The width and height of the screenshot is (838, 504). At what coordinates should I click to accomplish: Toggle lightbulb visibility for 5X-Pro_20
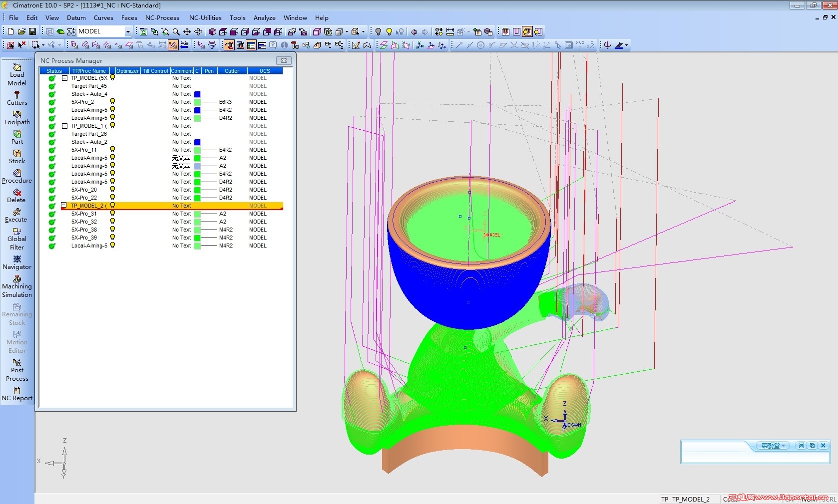(x=113, y=189)
